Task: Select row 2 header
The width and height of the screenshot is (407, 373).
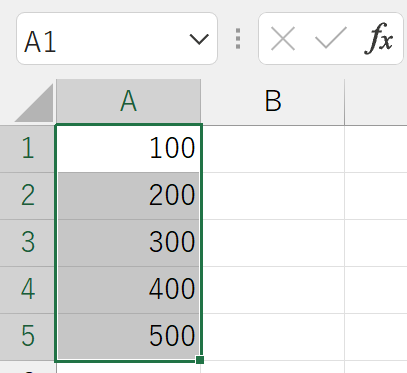Action: click(x=27, y=196)
